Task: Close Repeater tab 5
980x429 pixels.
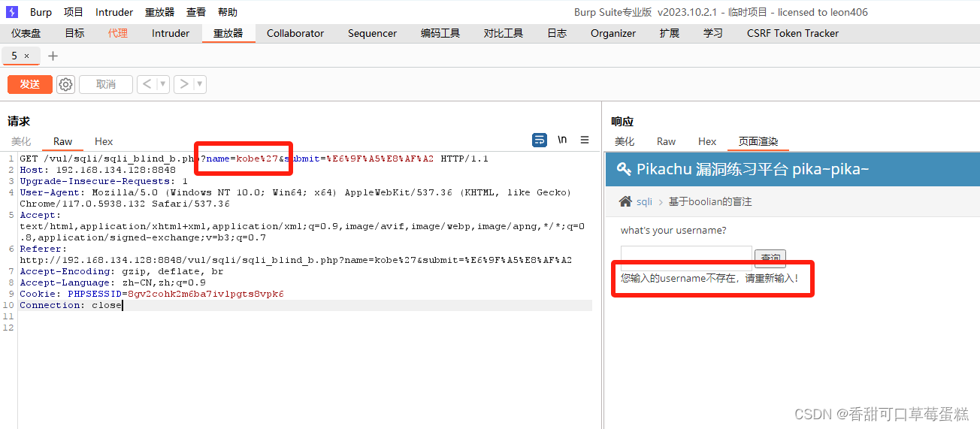Action: tap(27, 56)
